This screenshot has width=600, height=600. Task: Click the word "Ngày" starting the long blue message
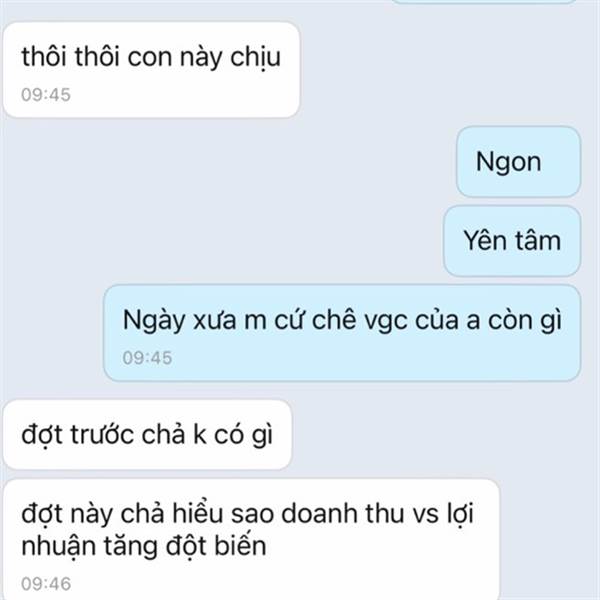pyautogui.click(x=154, y=320)
